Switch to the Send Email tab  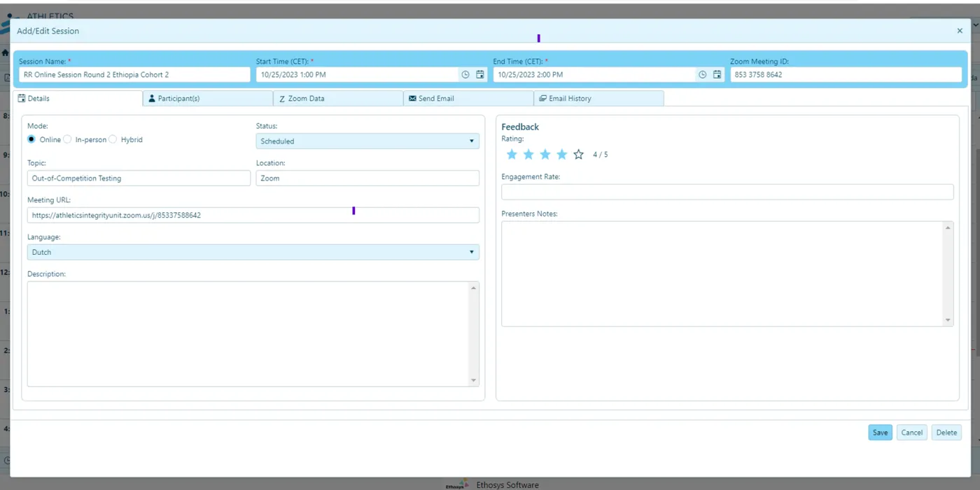pos(468,99)
